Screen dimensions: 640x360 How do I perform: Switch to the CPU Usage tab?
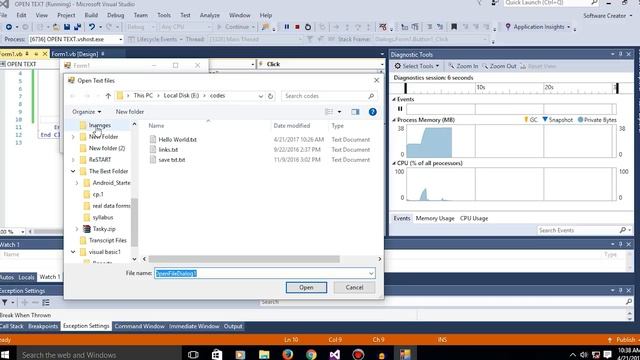pyautogui.click(x=474, y=218)
